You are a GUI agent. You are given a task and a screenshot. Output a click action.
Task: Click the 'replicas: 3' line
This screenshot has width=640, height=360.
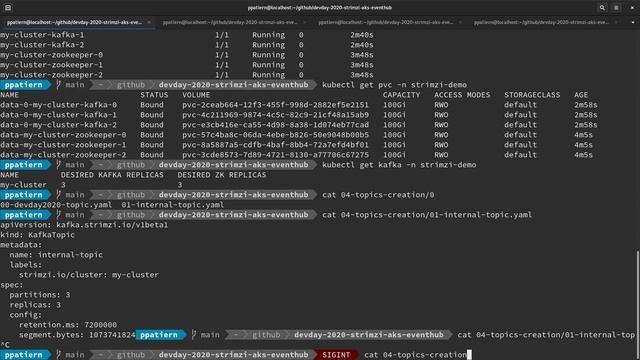click(35, 305)
